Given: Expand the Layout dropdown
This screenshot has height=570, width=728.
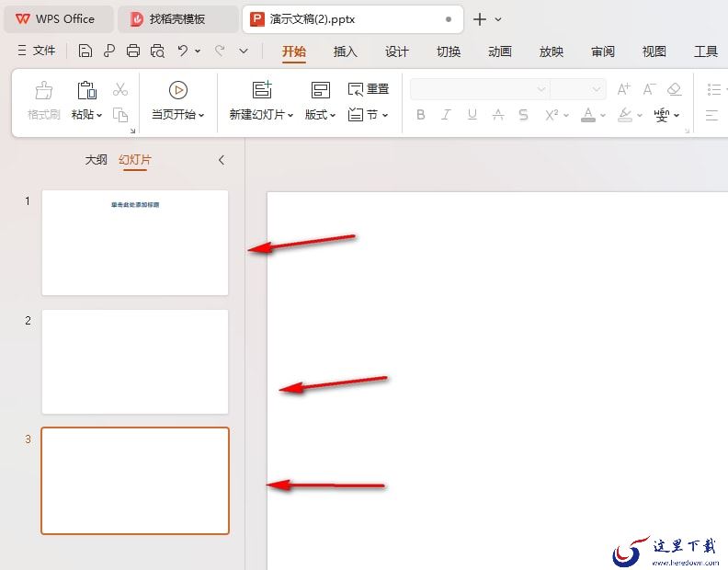Looking at the screenshot, I should point(333,115).
